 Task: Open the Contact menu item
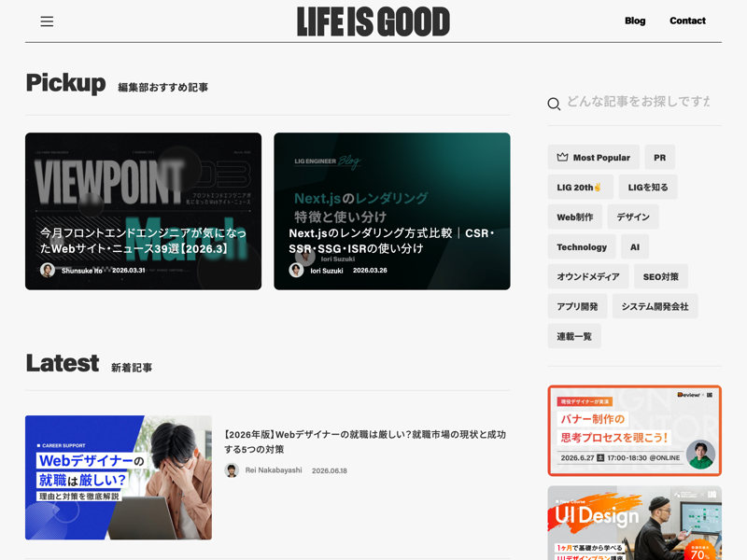(687, 21)
